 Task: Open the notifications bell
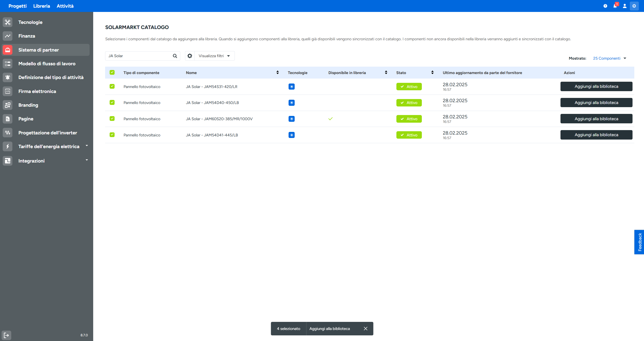click(615, 6)
